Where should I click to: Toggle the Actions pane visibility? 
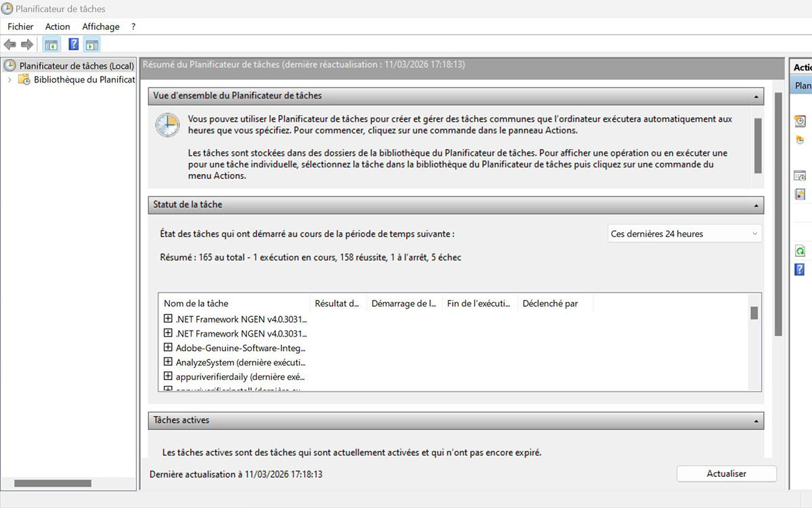tap(91, 44)
